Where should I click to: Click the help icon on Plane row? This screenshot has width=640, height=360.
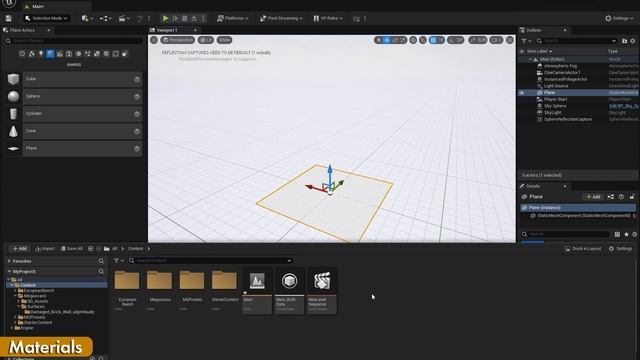pos(137,149)
